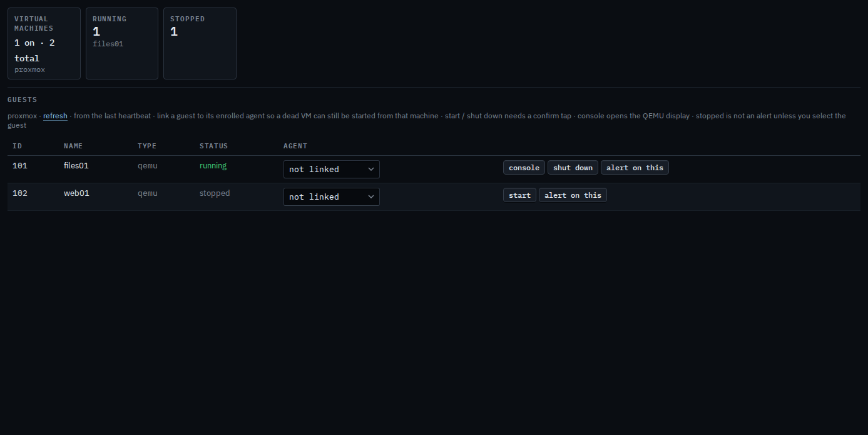Click the stopped status of web01
Image resolution: width=868 pixels, height=435 pixels.
[215, 193]
